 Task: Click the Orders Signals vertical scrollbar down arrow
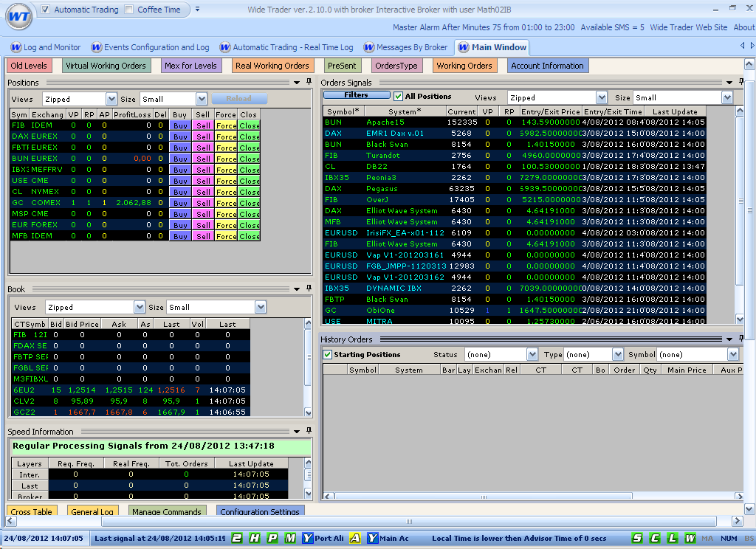click(x=740, y=319)
